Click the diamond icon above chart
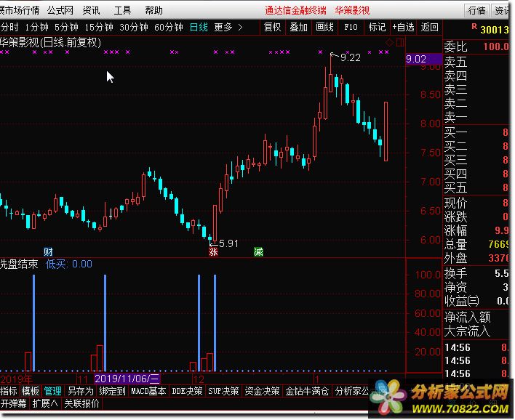 (390, 42)
